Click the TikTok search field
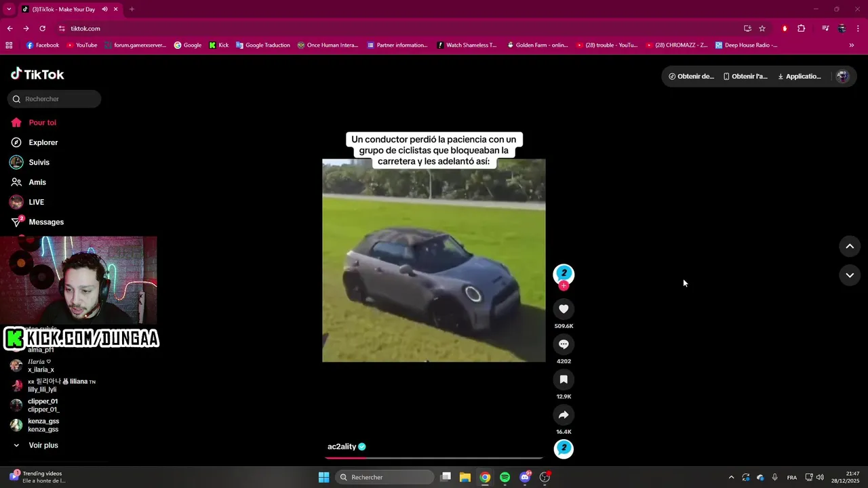The image size is (868, 488). (54, 99)
